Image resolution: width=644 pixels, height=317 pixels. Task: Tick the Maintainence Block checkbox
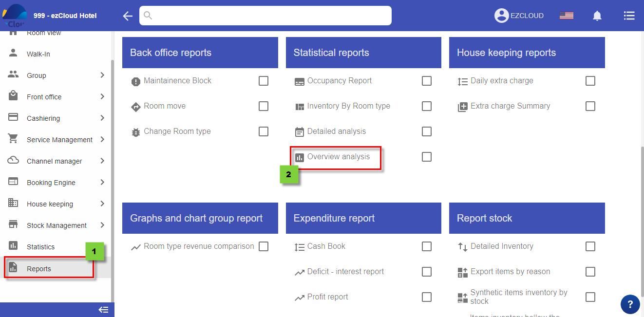coord(264,81)
